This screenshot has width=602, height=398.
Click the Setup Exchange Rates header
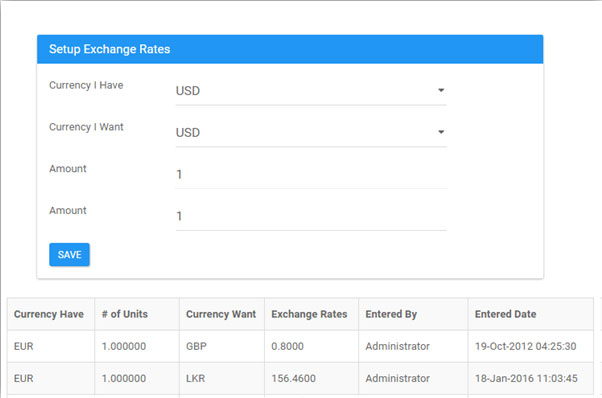(290, 49)
